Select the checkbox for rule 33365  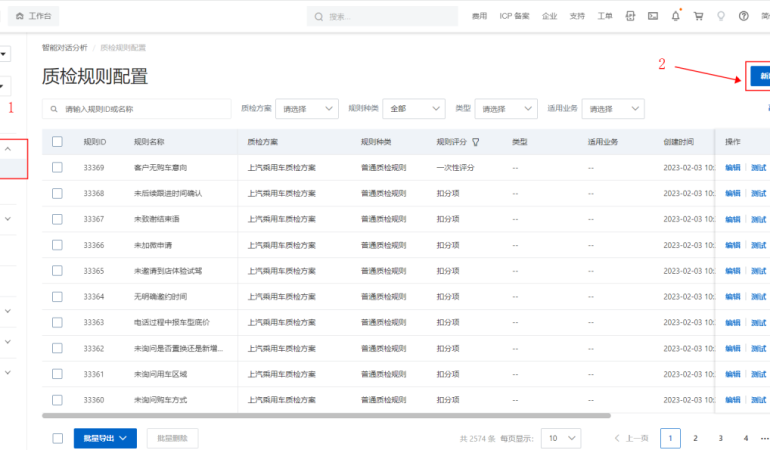pos(57,271)
